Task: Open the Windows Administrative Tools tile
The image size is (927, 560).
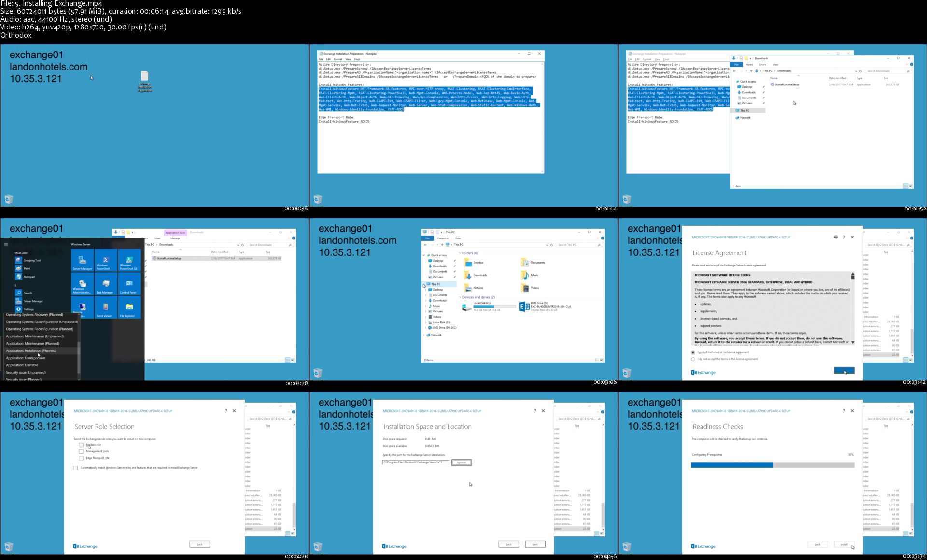Action: pyautogui.click(x=83, y=284)
